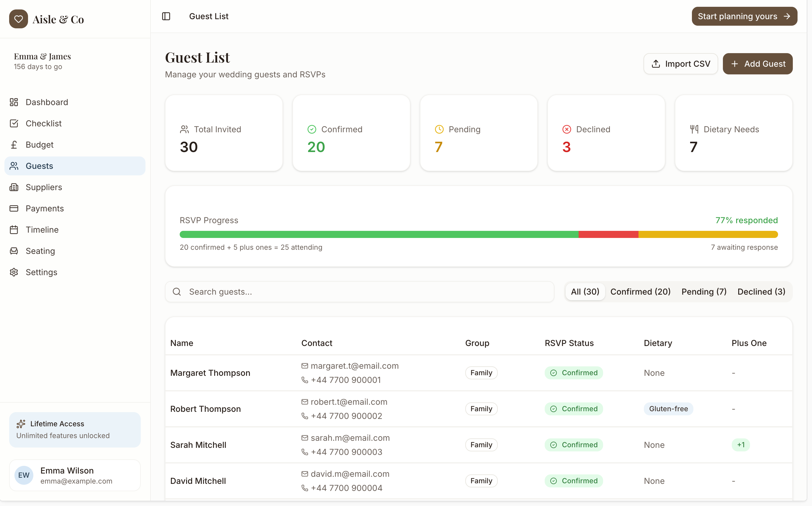
Task: Open Settings gear icon
Action: pos(14,272)
